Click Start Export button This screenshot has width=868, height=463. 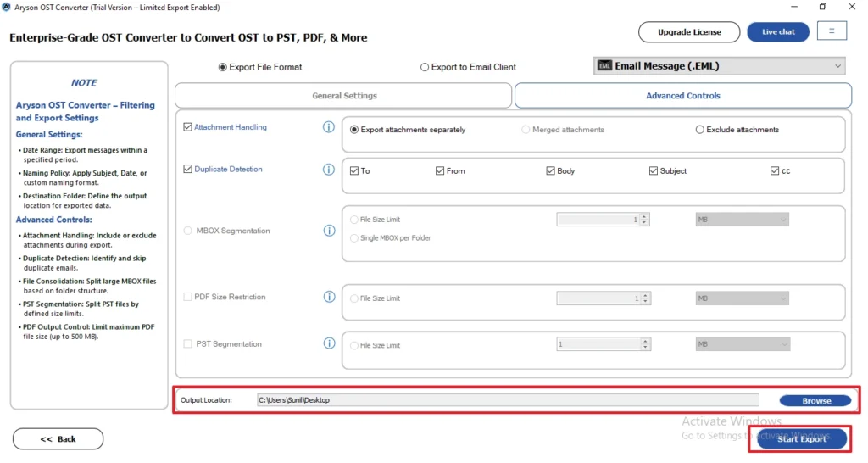(802, 439)
